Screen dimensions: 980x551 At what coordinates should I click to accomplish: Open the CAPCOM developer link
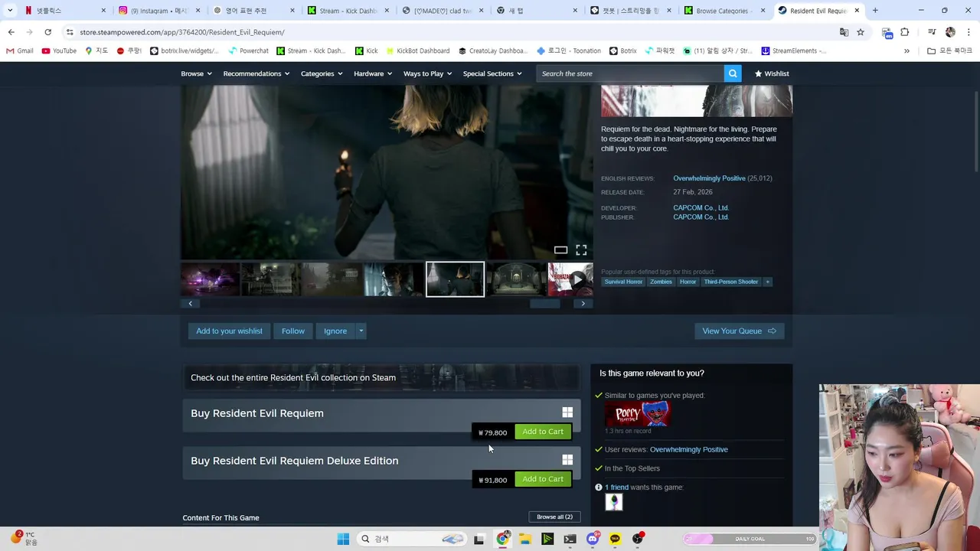point(701,207)
